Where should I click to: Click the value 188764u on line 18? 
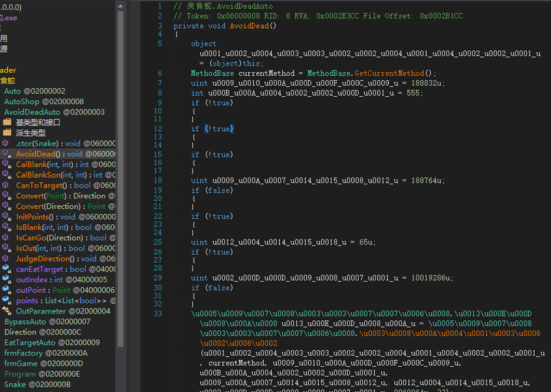click(426, 181)
